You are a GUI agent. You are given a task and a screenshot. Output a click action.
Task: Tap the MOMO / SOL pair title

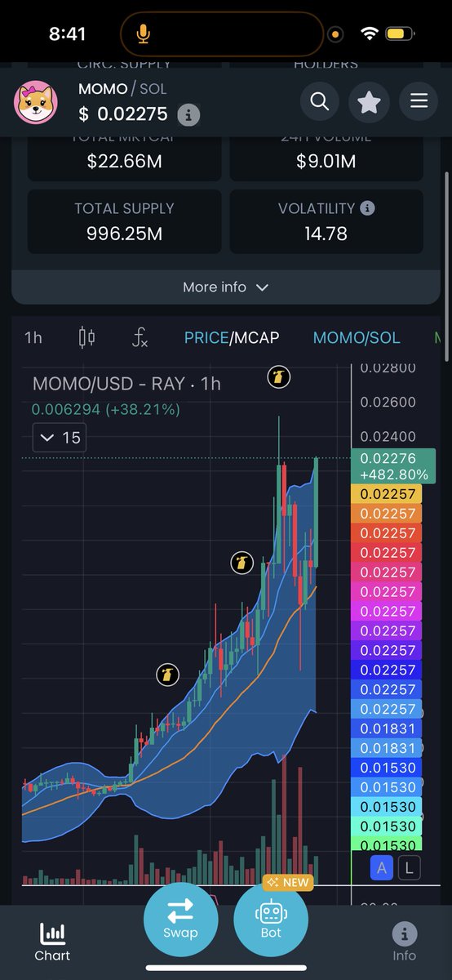[122, 89]
